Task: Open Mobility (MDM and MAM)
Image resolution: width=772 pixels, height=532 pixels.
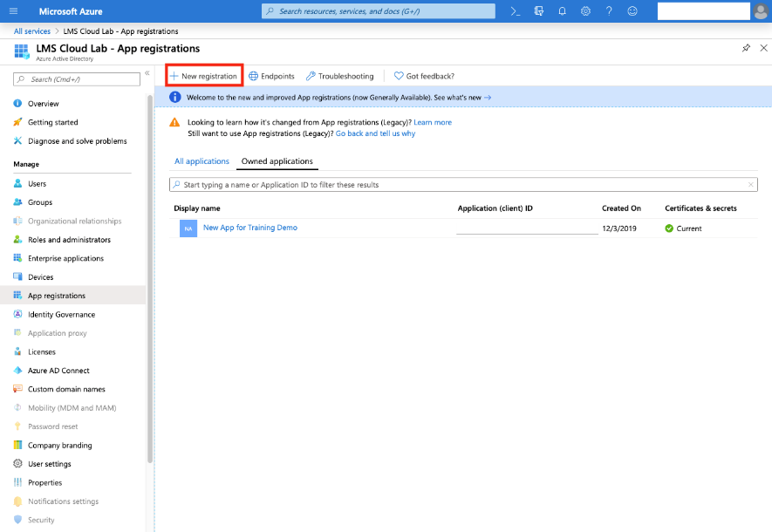Action: pos(73,408)
